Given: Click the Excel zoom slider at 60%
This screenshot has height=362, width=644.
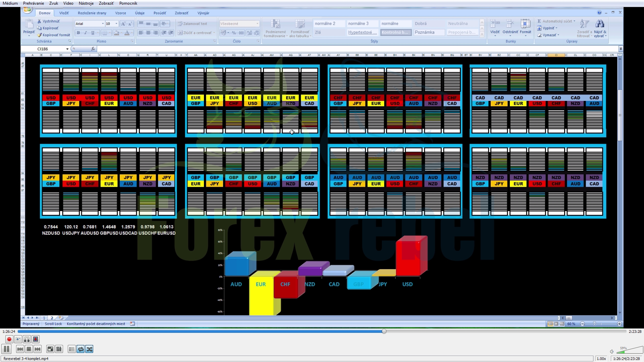Looking at the screenshot, I should coord(594,324).
